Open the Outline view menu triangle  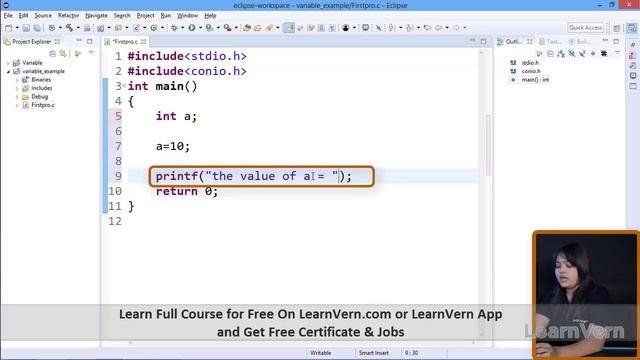click(617, 53)
